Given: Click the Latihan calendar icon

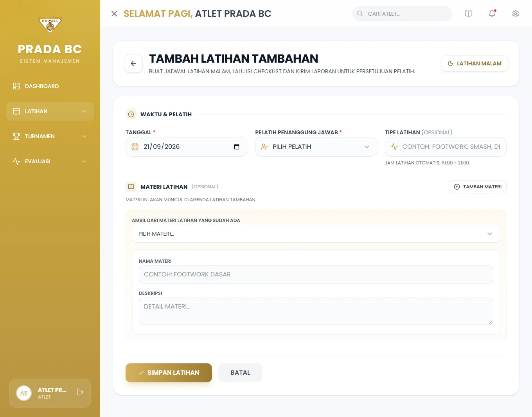Looking at the screenshot, I should pyautogui.click(x=16, y=111).
